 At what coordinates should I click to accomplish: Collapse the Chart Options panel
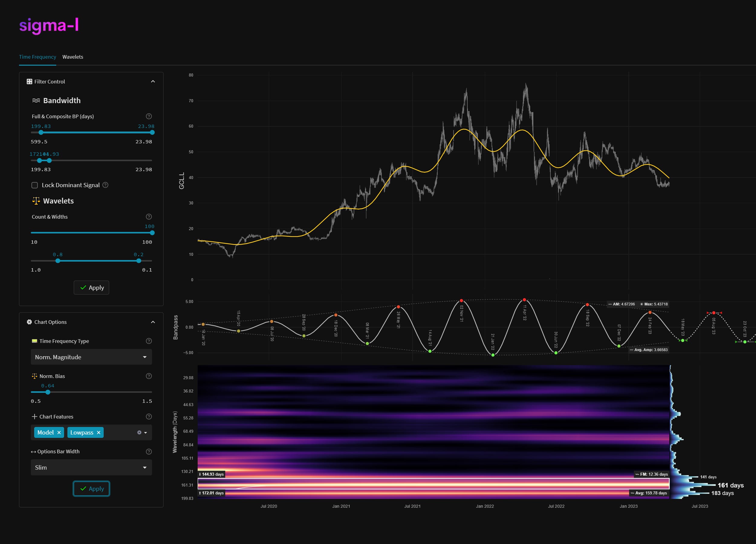153,322
